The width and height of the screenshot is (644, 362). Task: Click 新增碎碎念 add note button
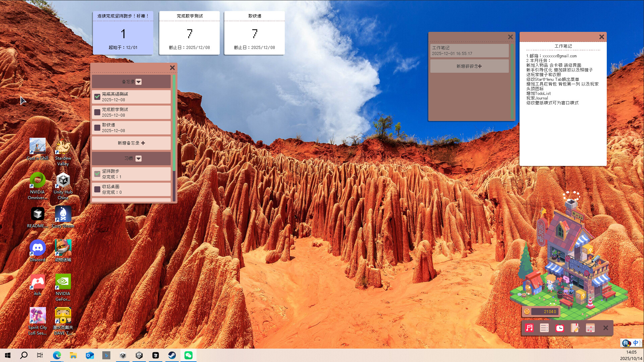point(469,66)
